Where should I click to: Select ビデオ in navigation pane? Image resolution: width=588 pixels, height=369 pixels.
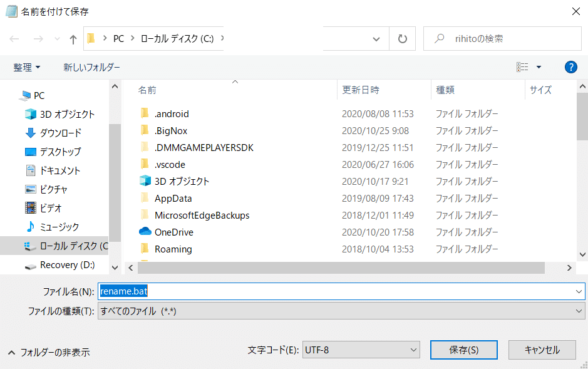click(43, 208)
